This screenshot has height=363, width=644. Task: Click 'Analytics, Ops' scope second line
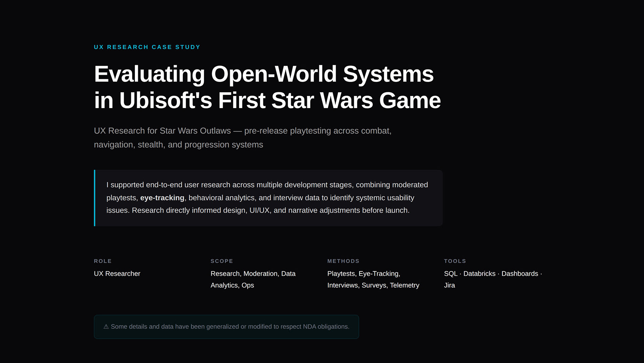[232, 286]
